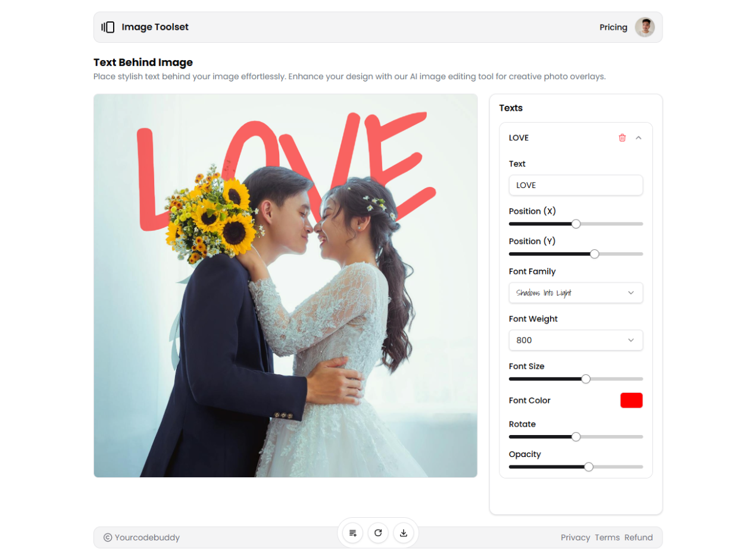Click the Position (Y) label
The width and height of the screenshot is (756, 560).
point(532,241)
